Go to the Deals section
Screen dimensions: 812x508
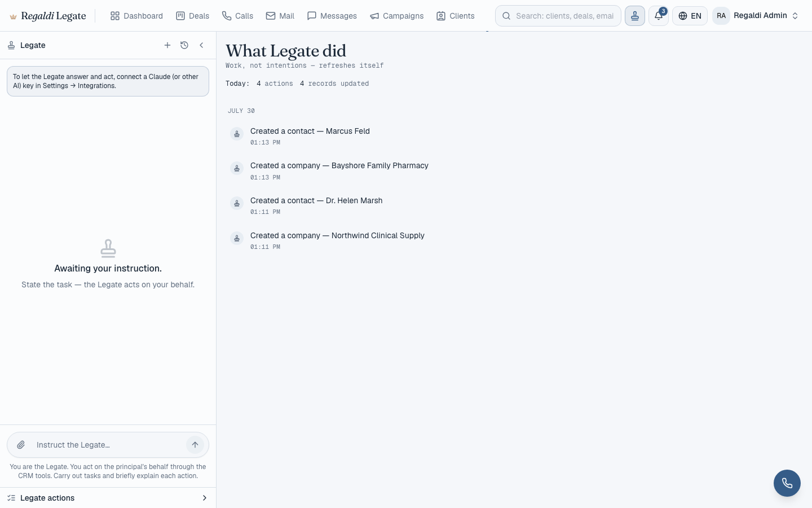(192, 16)
